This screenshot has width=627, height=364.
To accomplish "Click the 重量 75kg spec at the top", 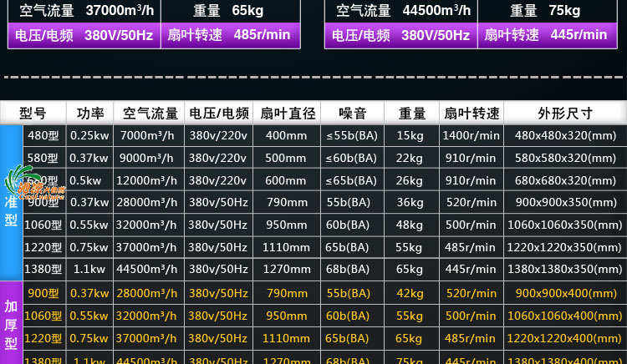I will click(544, 11).
